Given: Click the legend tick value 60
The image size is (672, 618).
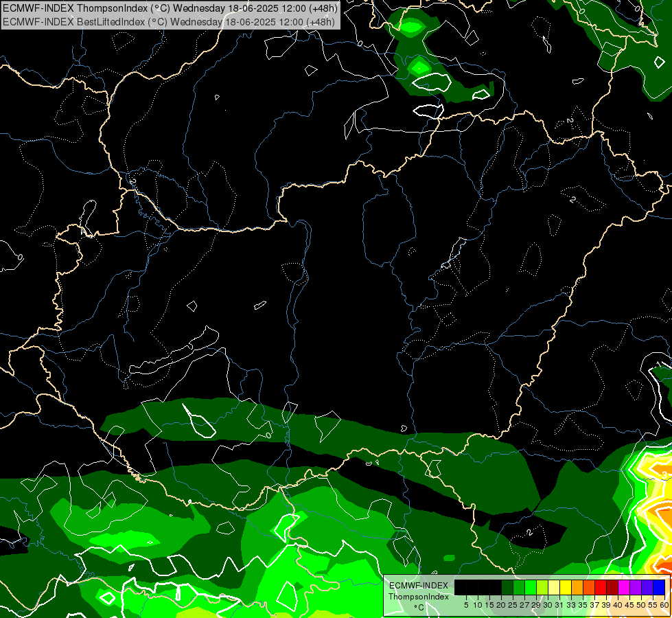Looking at the screenshot, I should [664, 605].
